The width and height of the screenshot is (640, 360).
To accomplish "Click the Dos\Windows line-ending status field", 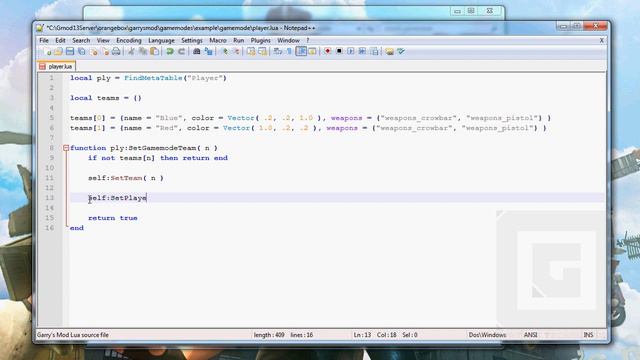I will (487, 335).
